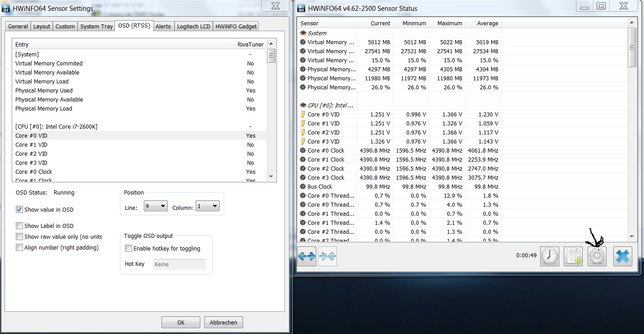The height and width of the screenshot is (334, 644).
Task: Click the OK button
Action: [x=181, y=322]
